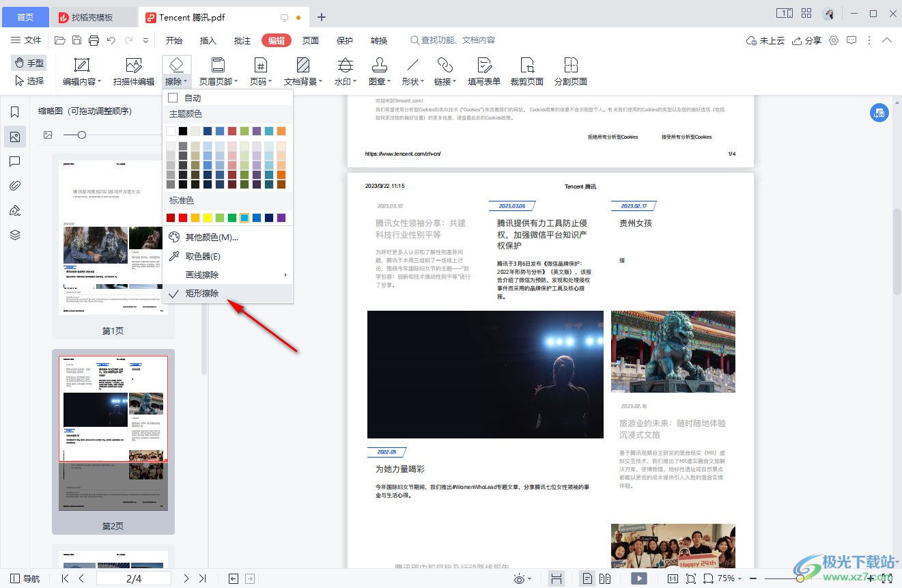Viewport: 902px width, 588px height.
Task: Select the Hand (手型) tool
Action: point(29,63)
